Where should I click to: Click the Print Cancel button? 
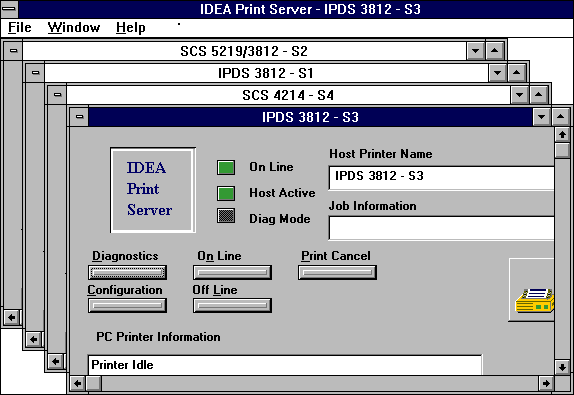(x=338, y=272)
